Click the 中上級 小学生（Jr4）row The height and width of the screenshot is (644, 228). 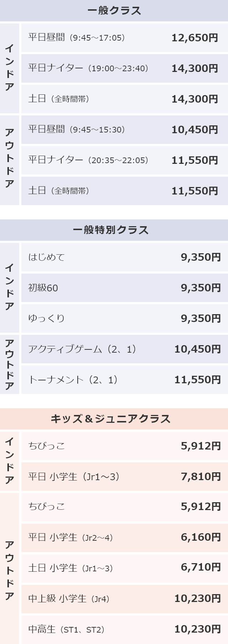(125, 599)
